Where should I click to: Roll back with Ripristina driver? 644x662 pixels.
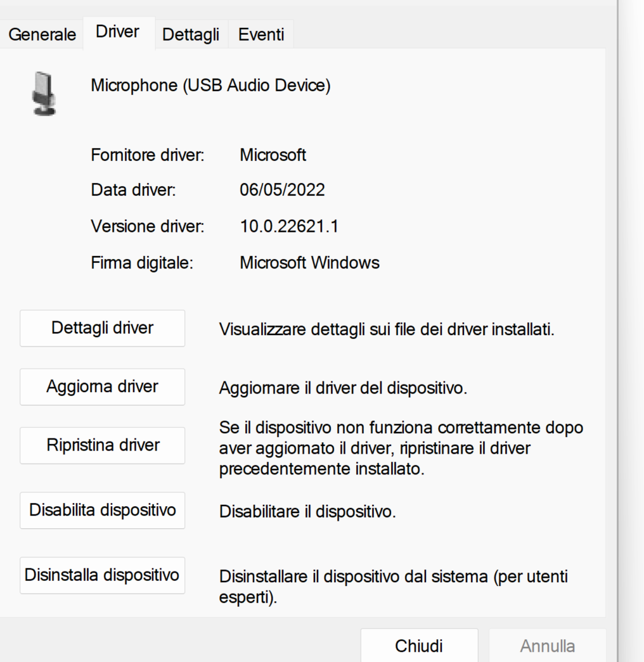(102, 445)
